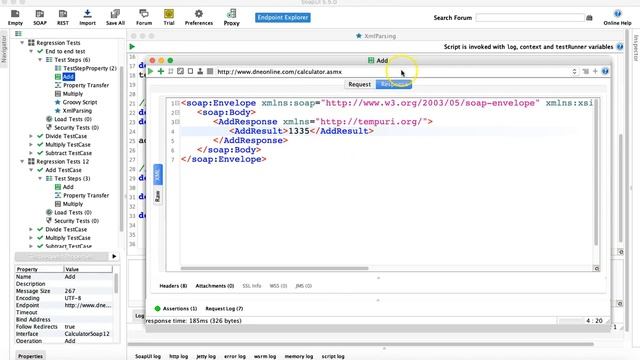Expand Divide TestCase under Regression Tests
The image size is (640, 360).
[31, 136]
